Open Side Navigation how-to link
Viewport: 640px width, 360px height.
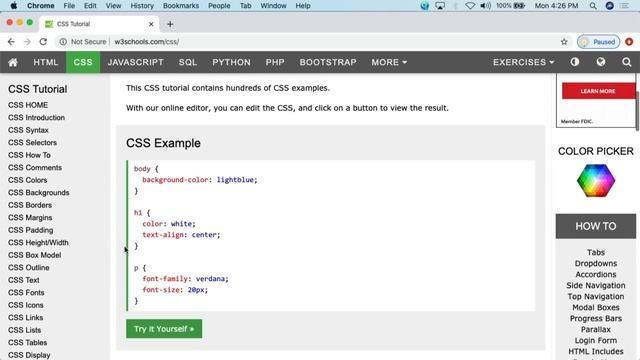click(596, 285)
